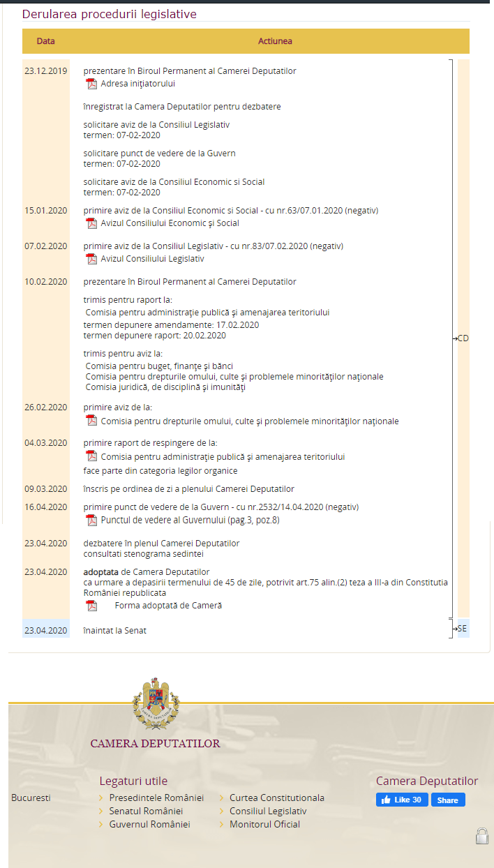Viewport: 494px width, 868px height.
Task: Click date 15.01.2020 in the table
Action: tap(46, 210)
